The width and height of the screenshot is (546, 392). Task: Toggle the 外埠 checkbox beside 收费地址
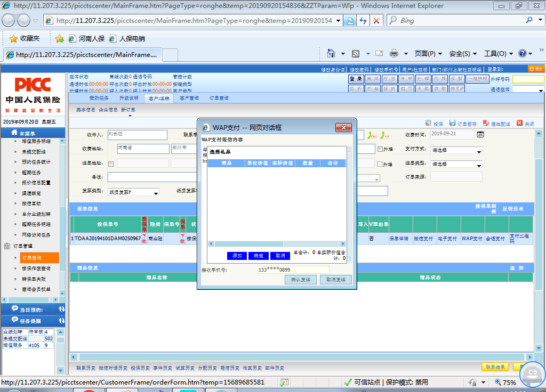380,149
